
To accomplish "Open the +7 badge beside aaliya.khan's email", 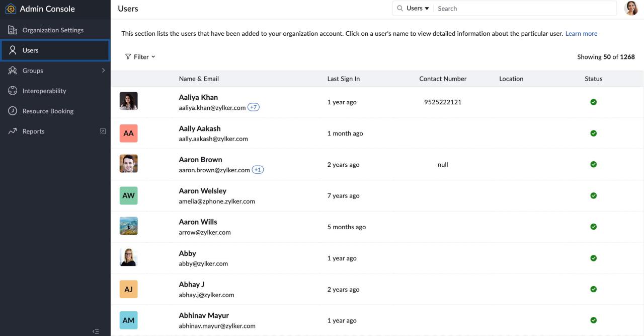I will click(252, 107).
